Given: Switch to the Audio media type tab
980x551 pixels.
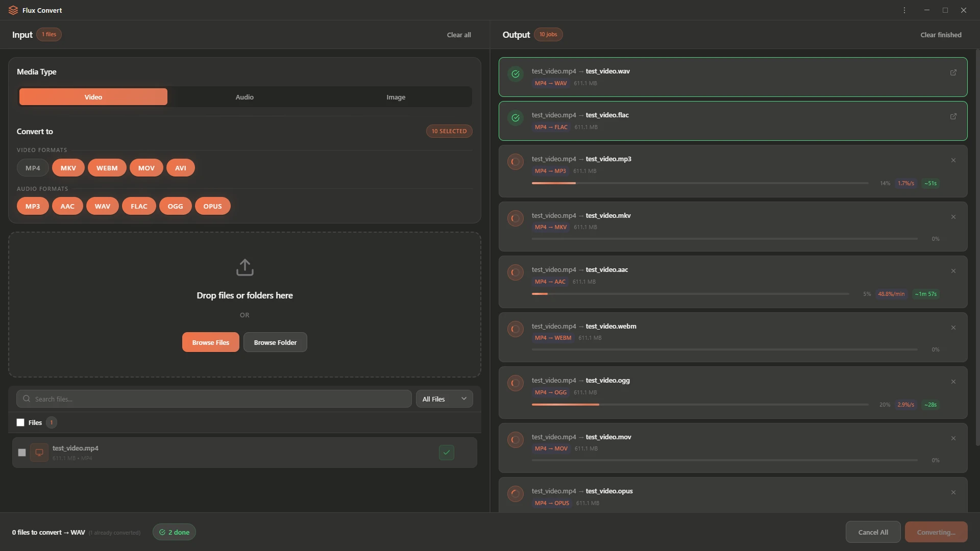Looking at the screenshot, I should 244,97.
